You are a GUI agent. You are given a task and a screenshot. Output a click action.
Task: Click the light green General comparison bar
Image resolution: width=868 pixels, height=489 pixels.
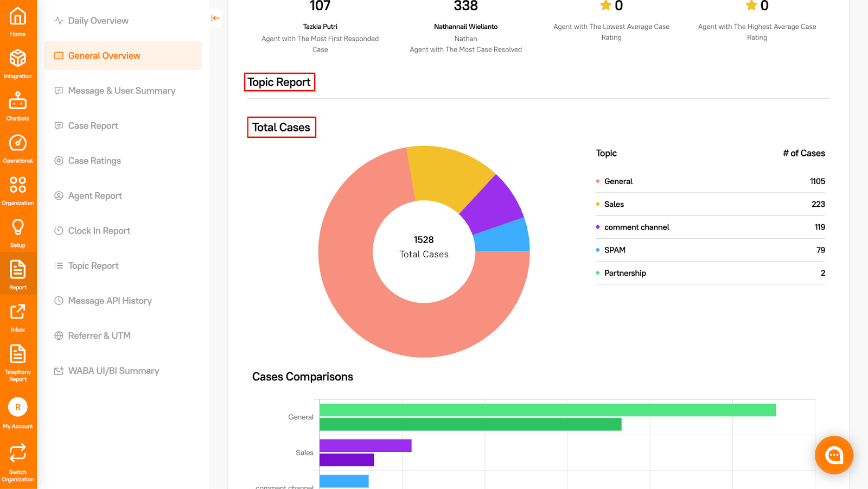pyautogui.click(x=547, y=410)
